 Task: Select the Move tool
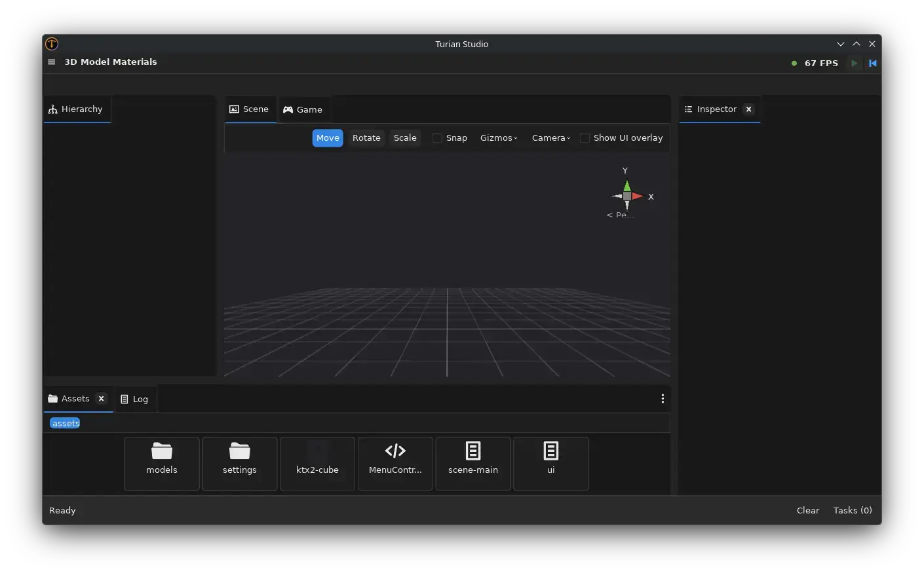(x=328, y=138)
